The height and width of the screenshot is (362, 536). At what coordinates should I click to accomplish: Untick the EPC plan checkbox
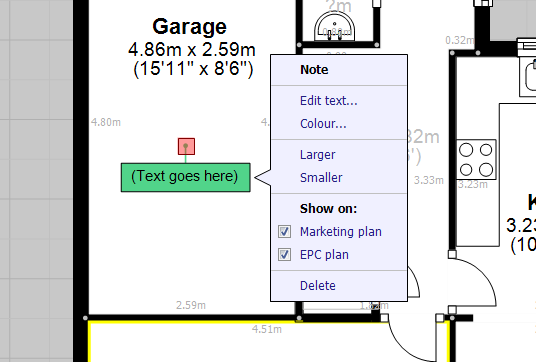pyautogui.click(x=284, y=255)
